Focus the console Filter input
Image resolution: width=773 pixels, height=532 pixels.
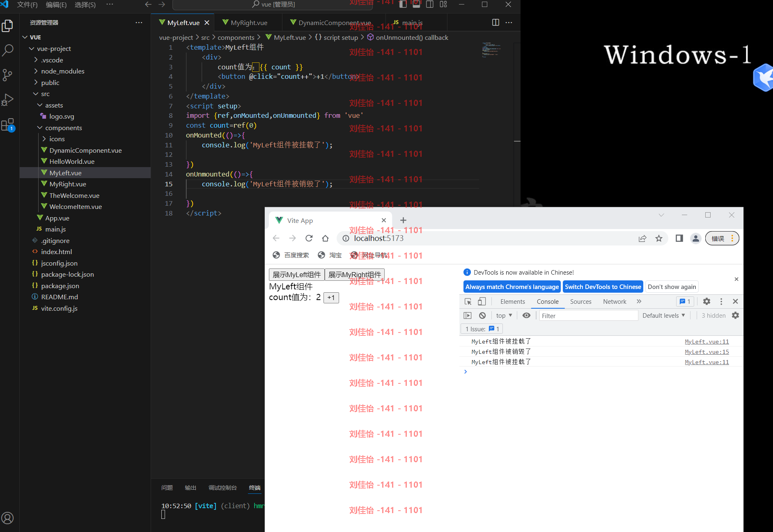point(588,316)
